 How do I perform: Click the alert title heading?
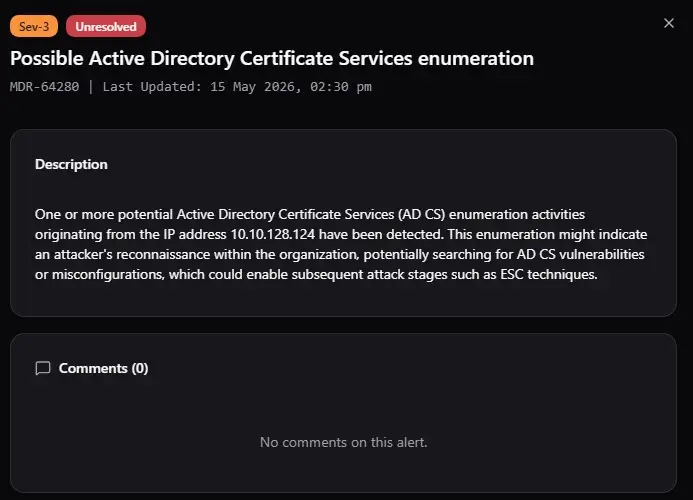272,58
